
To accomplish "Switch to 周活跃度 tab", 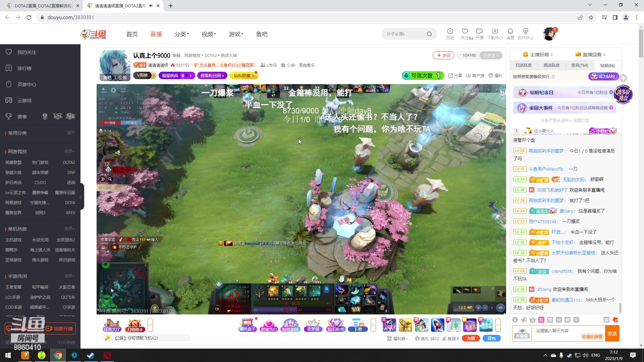I will tap(551, 65).
